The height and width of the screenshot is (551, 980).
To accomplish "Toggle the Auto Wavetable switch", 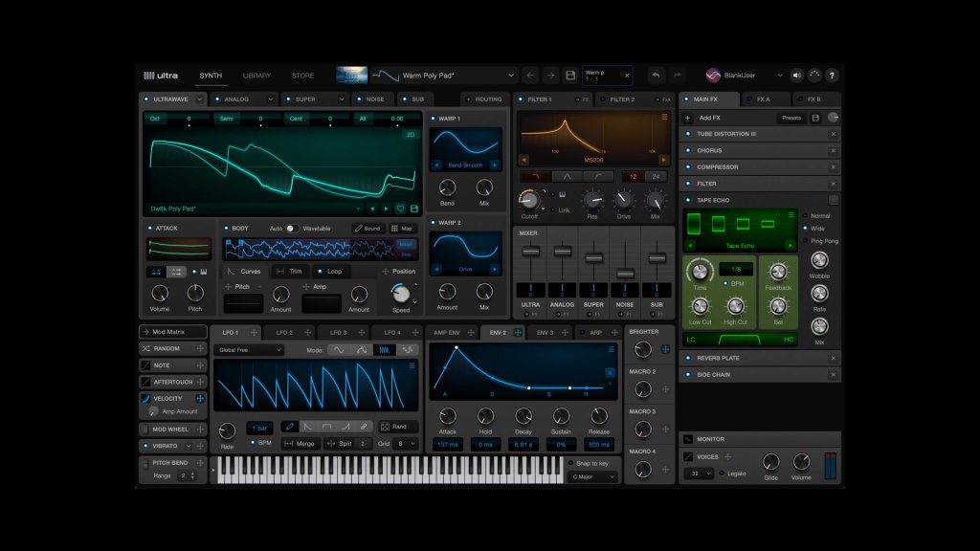I will [x=292, y=229].
